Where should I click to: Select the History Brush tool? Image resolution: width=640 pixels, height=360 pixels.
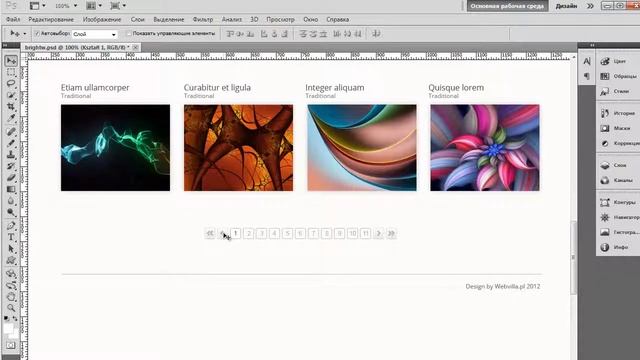[11, 167]
